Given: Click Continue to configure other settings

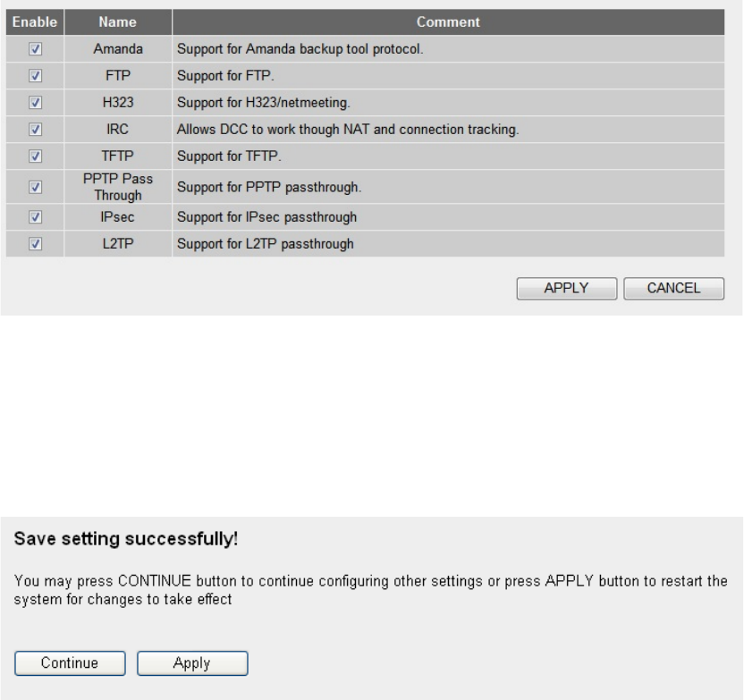Looking at the screenshot, I should pos(70,663).
